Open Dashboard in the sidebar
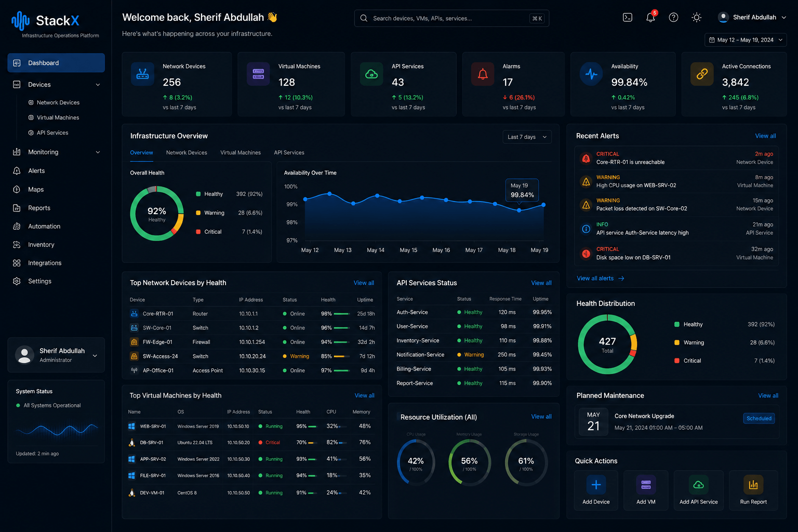798x532 pixels. [x=56, y=63]
